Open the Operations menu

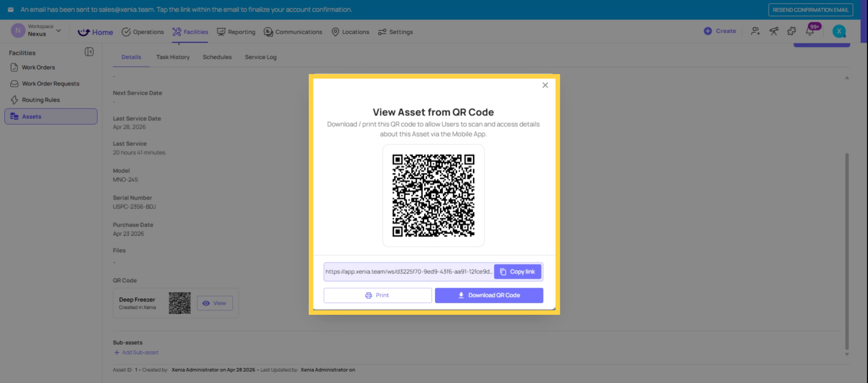(x=143, y=32)
